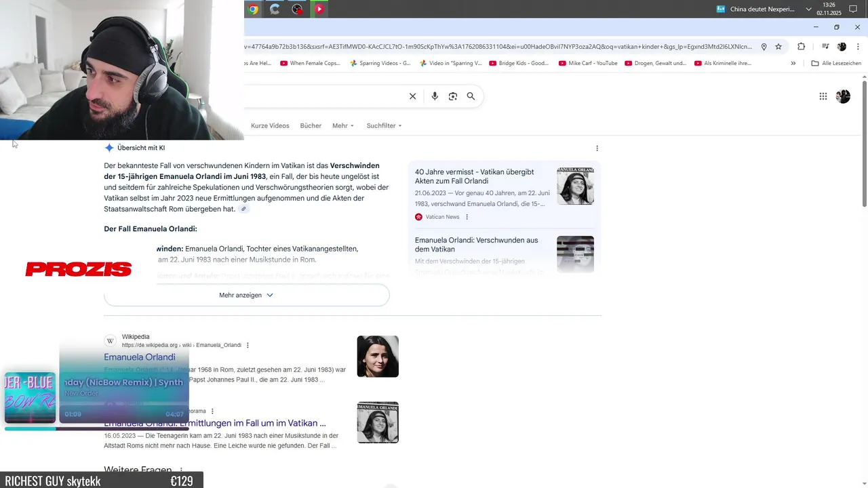Open the Chrome extensions puzzle icon
The width and height of the screenshot is (868, 488).
click(802, 47)
